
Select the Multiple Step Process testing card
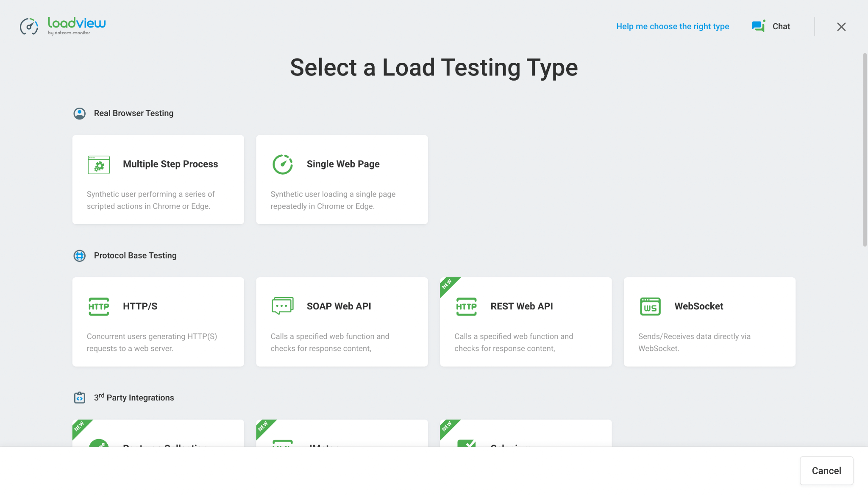[158, 180]
